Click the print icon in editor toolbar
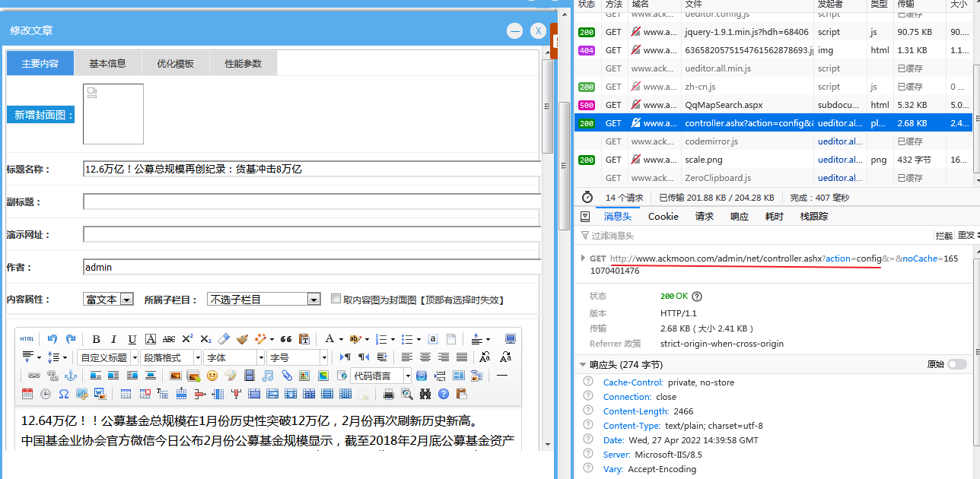This screenshot has height=479, width=980. (389, 394)
